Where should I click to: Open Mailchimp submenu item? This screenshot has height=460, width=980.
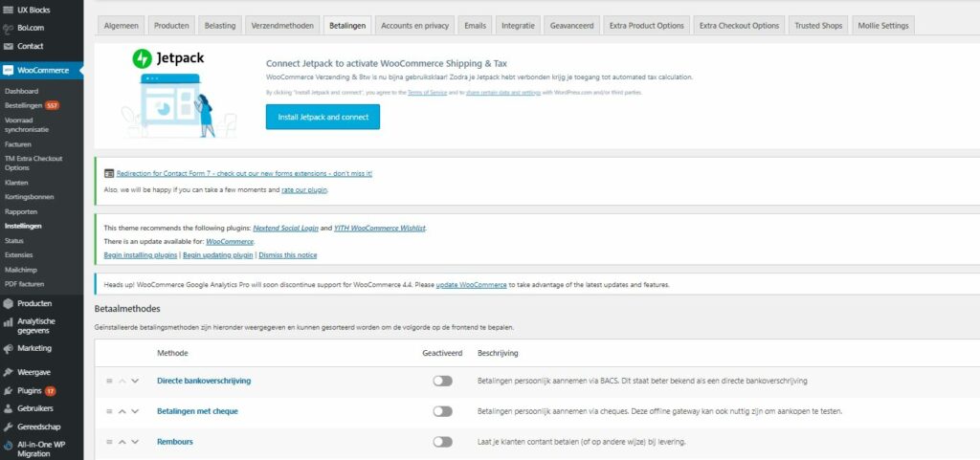pos(21,270)
